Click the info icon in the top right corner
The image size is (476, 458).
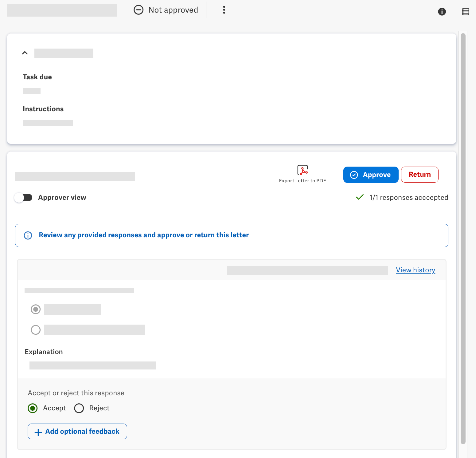pyautogui.click(x=442, y=11)
